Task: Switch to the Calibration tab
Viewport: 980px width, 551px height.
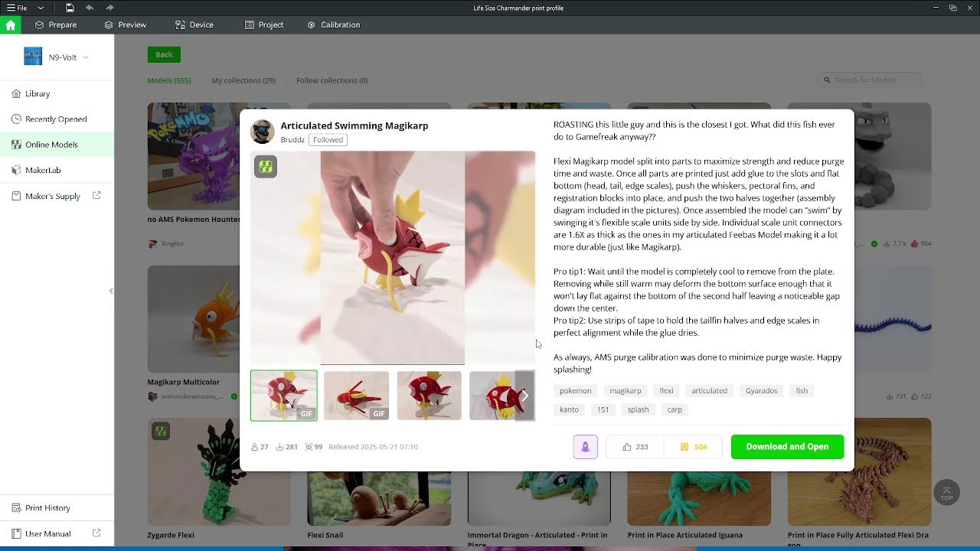Action: point(334,24)
